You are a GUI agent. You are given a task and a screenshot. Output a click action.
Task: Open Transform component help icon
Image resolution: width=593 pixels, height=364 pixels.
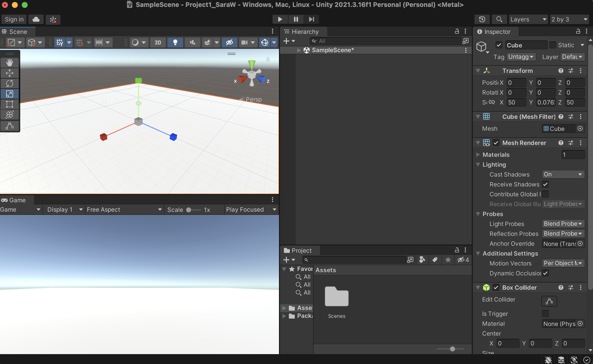point(561,71)
